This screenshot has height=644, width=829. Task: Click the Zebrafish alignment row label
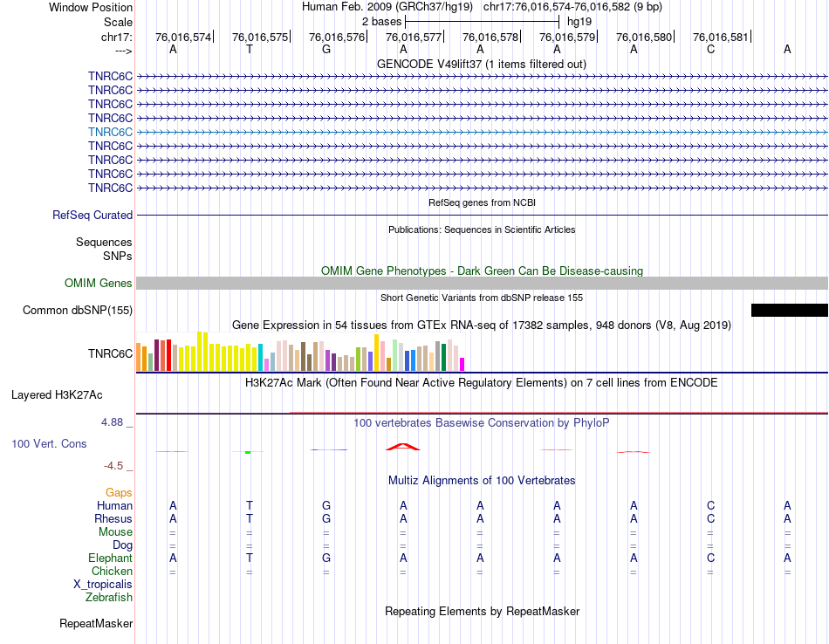click(109, 597)
